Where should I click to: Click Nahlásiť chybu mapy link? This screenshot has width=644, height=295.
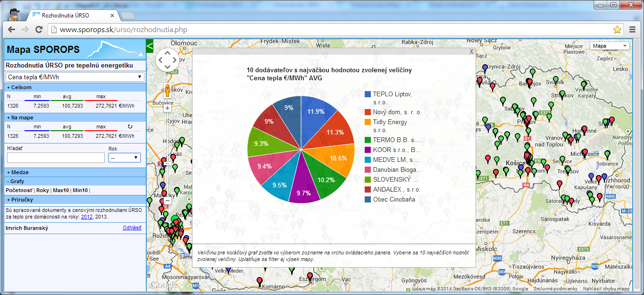[606, 288]
